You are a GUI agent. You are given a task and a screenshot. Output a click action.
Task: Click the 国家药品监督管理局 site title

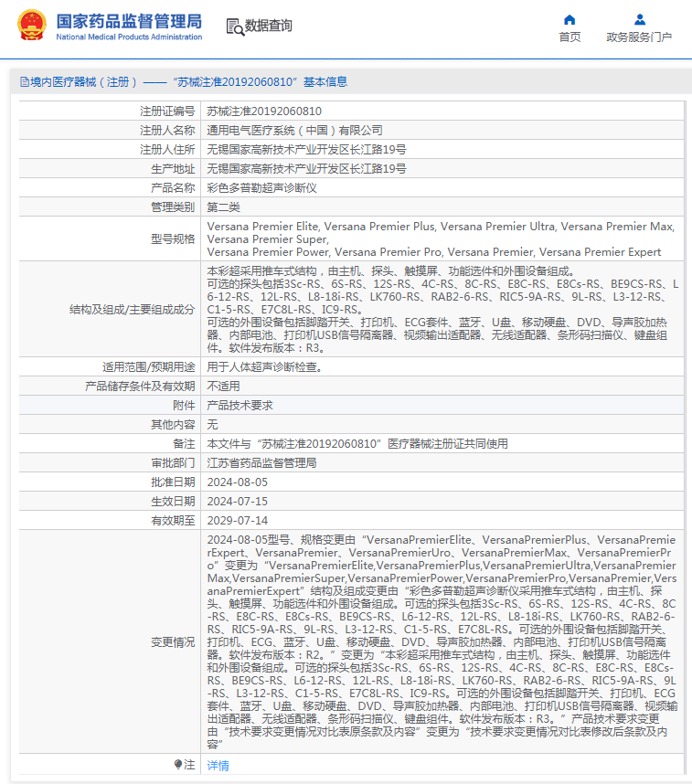(129, 21)
